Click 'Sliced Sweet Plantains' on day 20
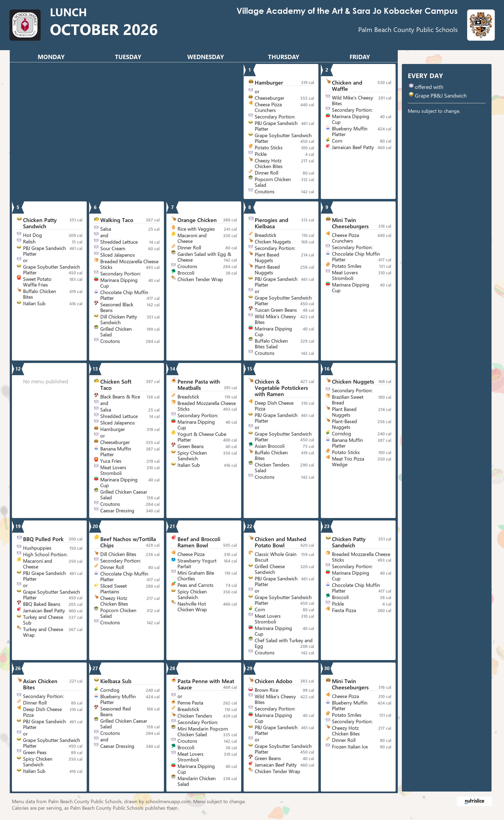The width and height of the screenshot is (504, 820). coord(113,589)
